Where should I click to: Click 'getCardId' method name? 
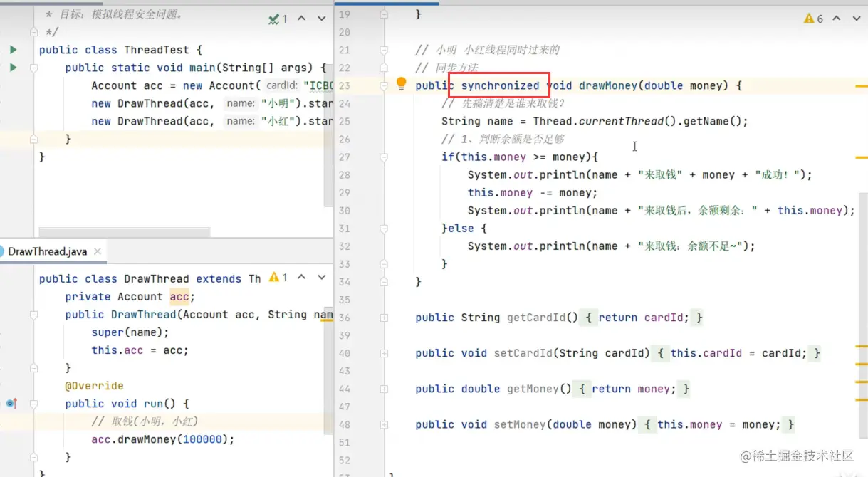click(536, 318)
